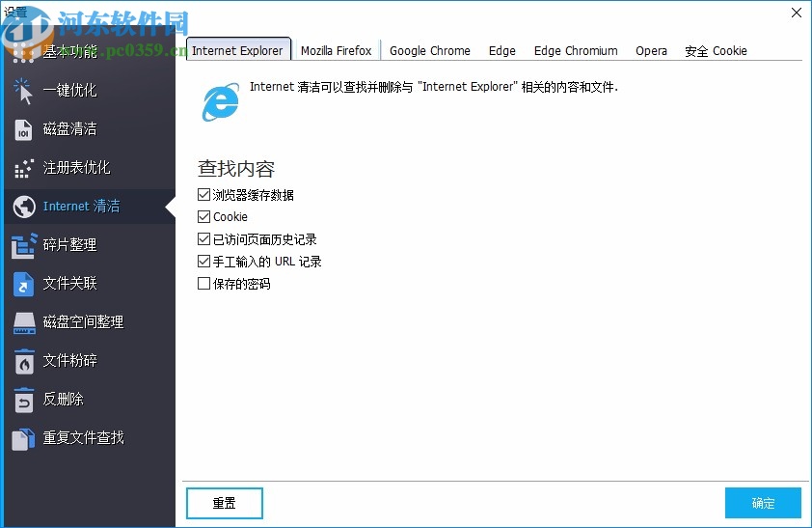This screenshot has height=528, width=812.
Task: Click the 重置 reset button
Action: coord(225,503)
